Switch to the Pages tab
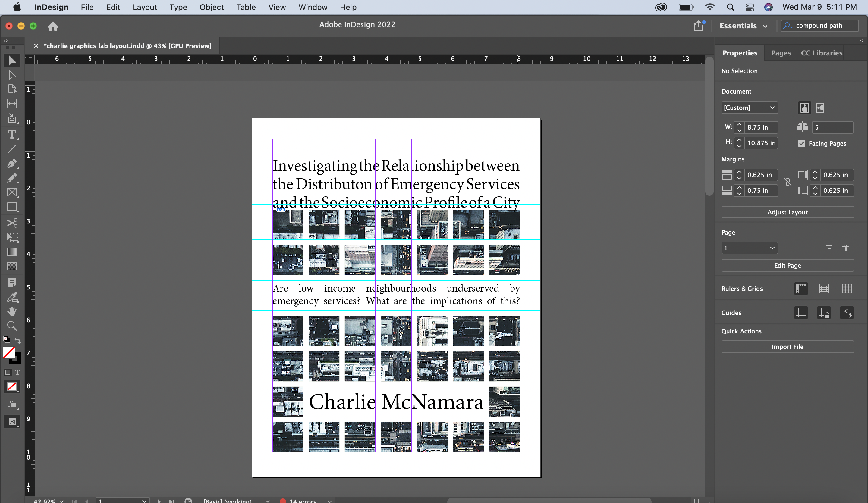 pos(781,53)
